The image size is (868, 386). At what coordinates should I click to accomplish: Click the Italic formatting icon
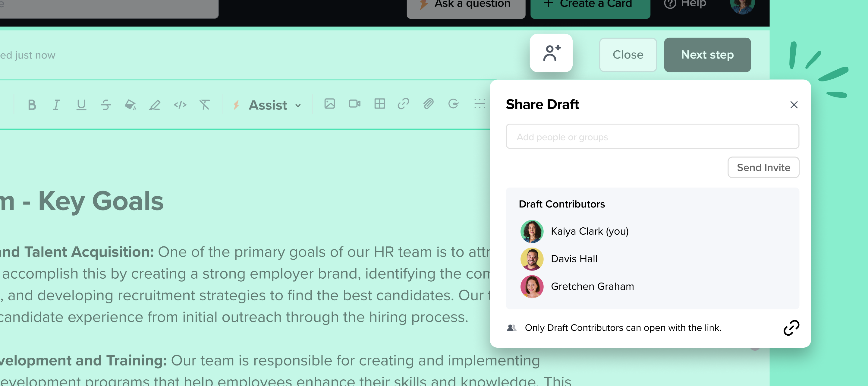click(x=56, y=105)
